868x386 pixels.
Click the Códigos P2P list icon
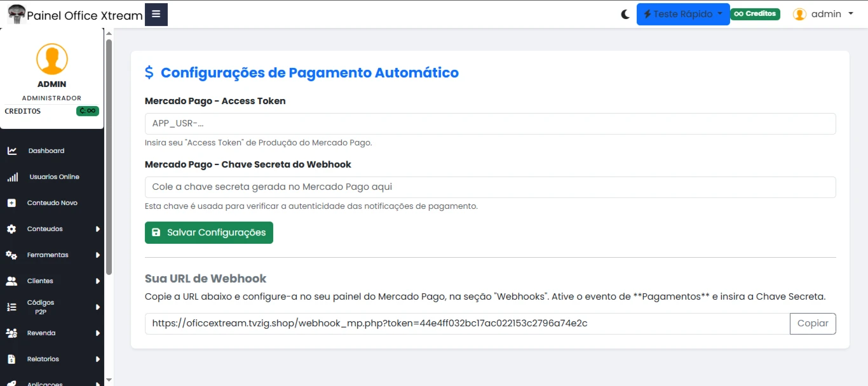click(11, 307)
